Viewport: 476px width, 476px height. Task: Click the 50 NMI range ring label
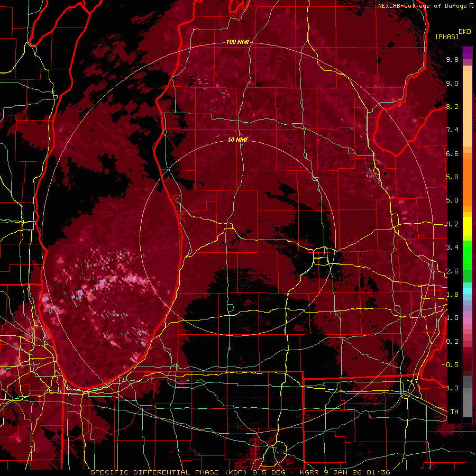237,140
